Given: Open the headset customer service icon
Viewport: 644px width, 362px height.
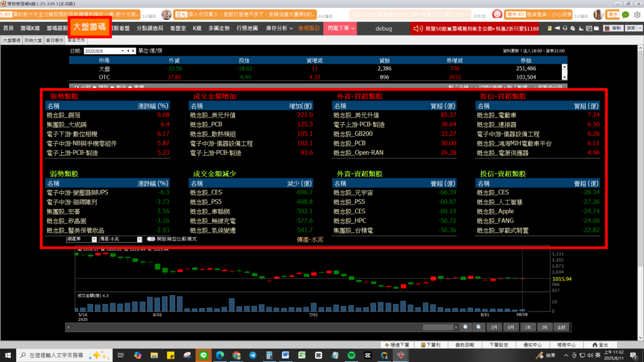Looking at the screenshot, I should click(565, 28).
